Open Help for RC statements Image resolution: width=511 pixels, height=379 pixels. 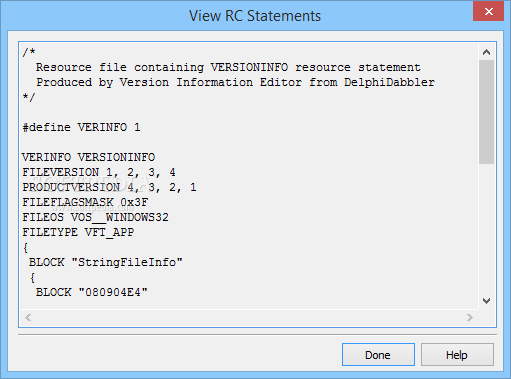(457, 355)
